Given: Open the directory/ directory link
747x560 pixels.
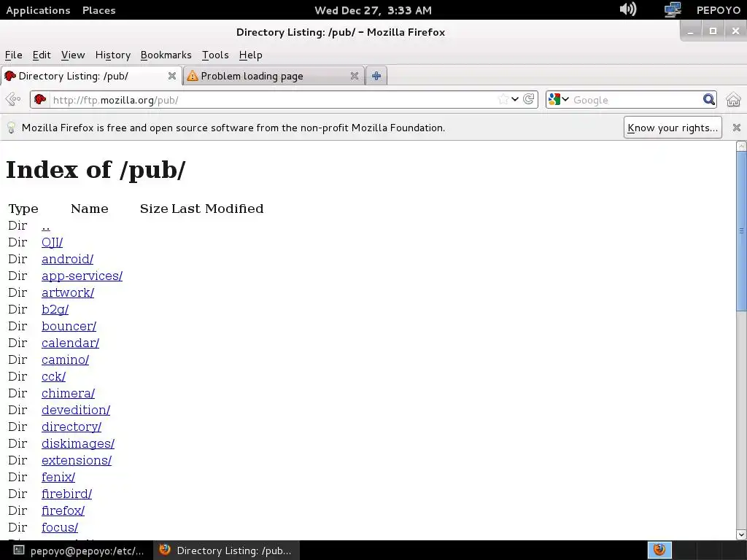Looking at the screenshot, I should 71,427.
